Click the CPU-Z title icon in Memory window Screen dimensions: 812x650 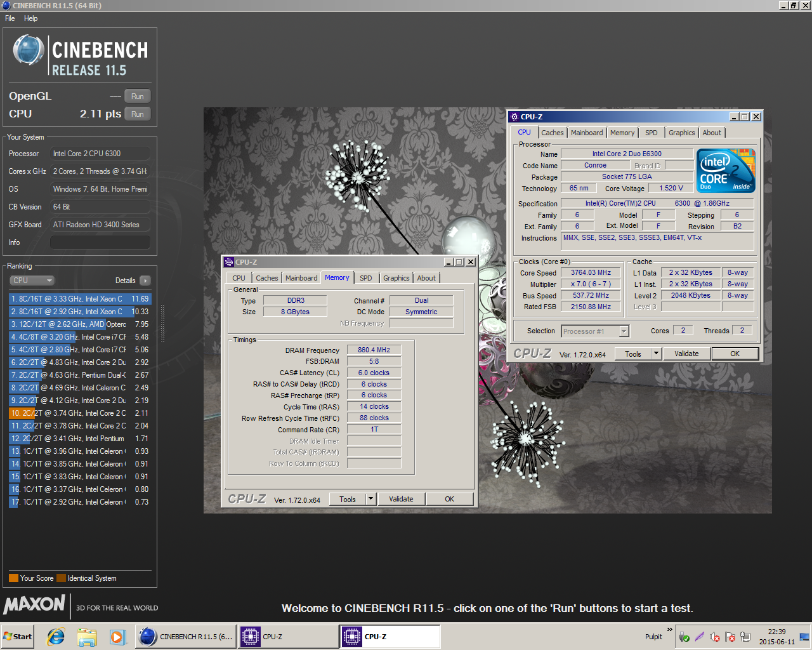pos(229,262)
